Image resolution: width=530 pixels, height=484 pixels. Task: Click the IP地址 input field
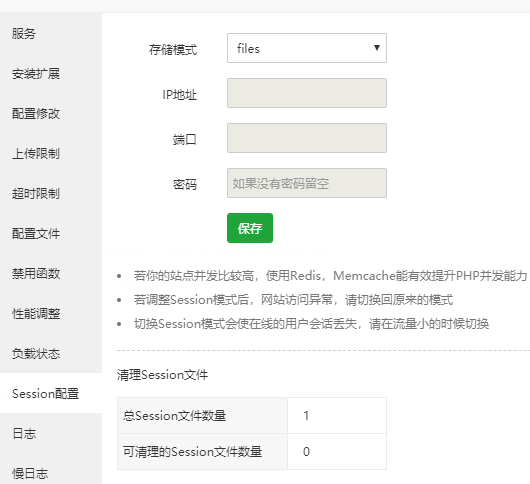coord(307,93)
